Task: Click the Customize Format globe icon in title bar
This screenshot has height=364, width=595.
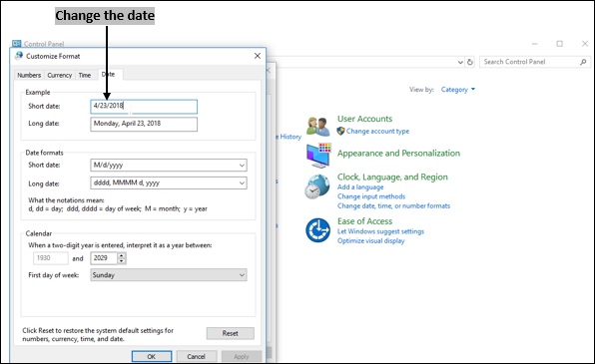Action: (x=19, y=56)
